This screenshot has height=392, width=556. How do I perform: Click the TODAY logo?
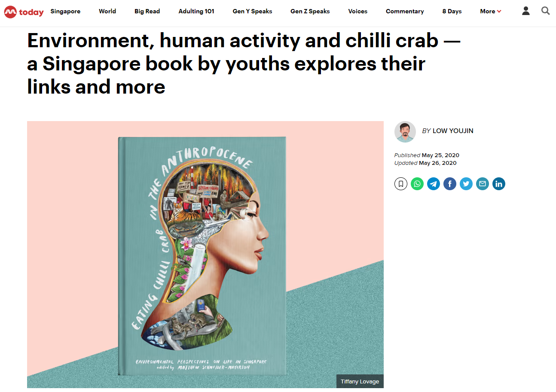pos(24,12)
